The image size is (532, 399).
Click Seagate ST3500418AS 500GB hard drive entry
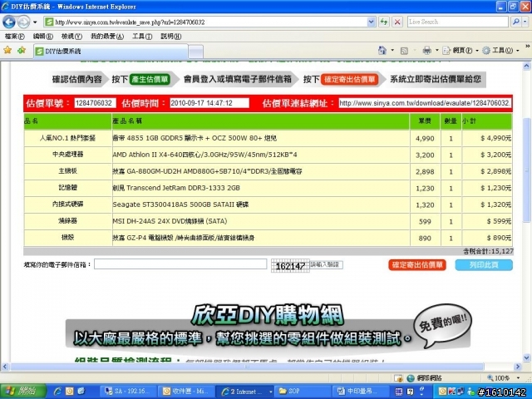click(180, 204)
